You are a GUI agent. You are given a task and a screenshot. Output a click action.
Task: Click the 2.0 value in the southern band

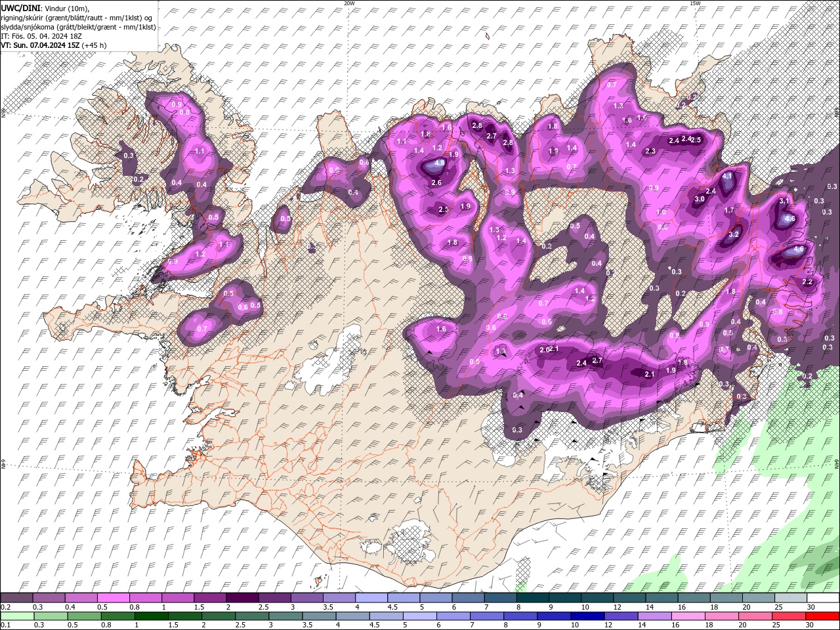pos(543,350)
